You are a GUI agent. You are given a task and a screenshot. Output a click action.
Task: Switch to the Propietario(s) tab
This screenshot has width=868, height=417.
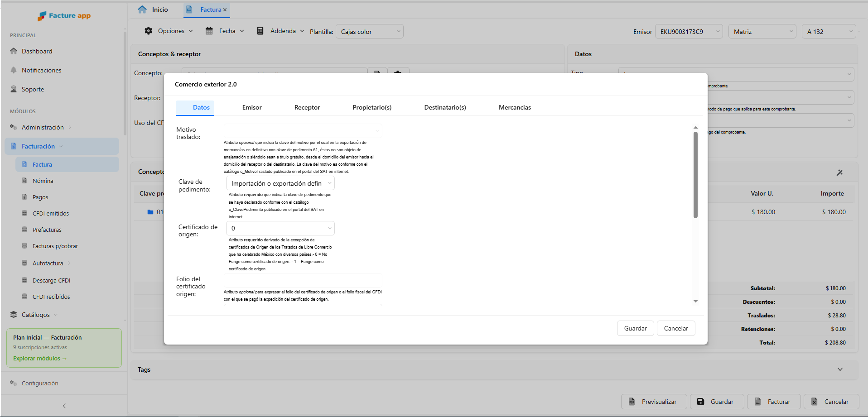point(372,108)
